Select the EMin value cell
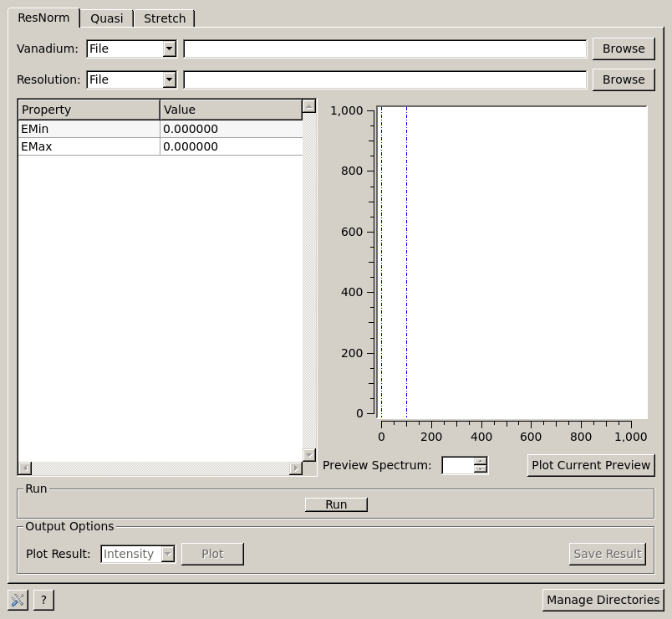The width and height of the screenshot is (672, 619). pos(231,129)
